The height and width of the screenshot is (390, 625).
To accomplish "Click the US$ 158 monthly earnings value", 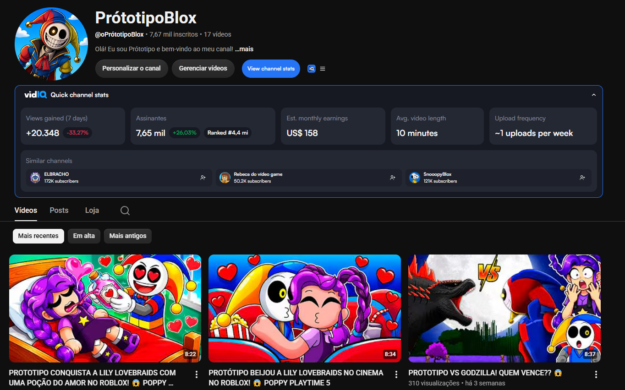I will (302, 133).
